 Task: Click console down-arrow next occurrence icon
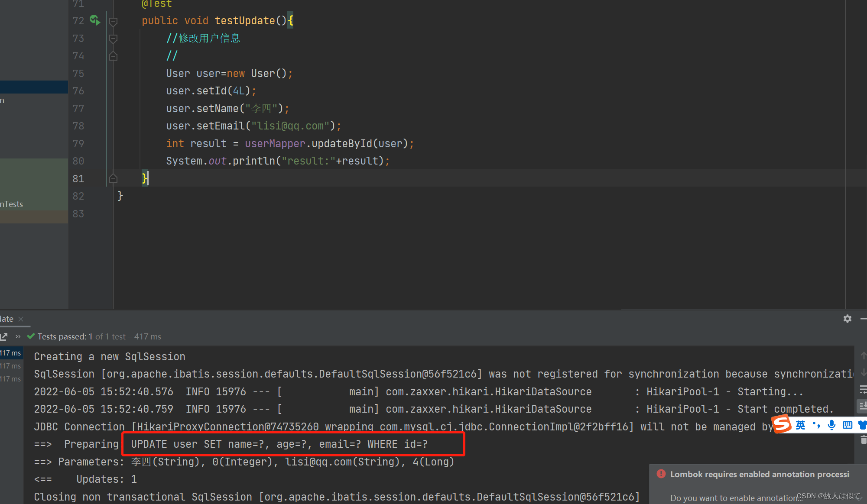[x=863, y=372]
